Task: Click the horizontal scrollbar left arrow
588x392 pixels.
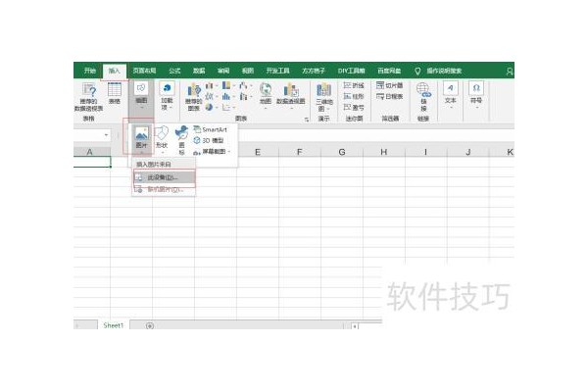Action: click(355, 326)
